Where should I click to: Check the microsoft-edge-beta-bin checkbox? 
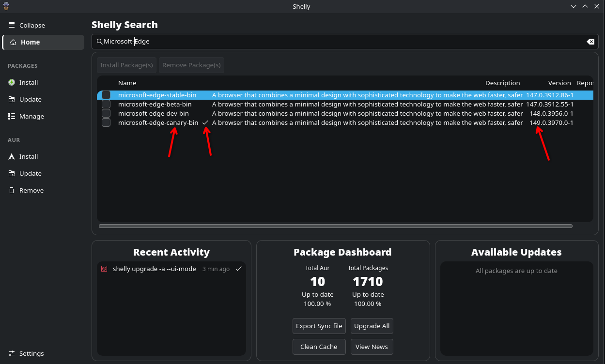[106, 104]
